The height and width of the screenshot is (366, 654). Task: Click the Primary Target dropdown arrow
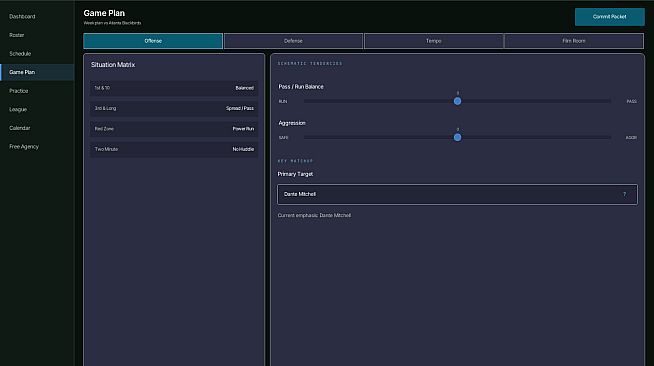pyautogui.click(x=624, y=194)
